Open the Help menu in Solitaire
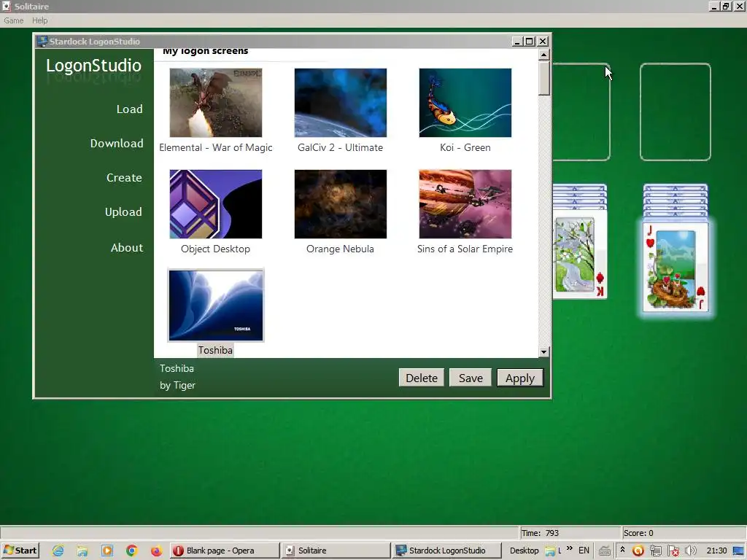 40,20
